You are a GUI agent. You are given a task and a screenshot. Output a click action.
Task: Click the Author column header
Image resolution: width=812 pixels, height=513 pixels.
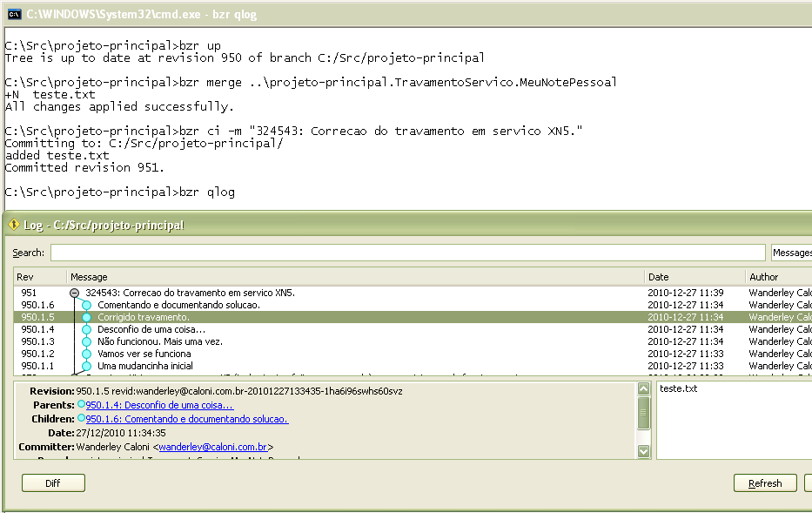point(777,277)
